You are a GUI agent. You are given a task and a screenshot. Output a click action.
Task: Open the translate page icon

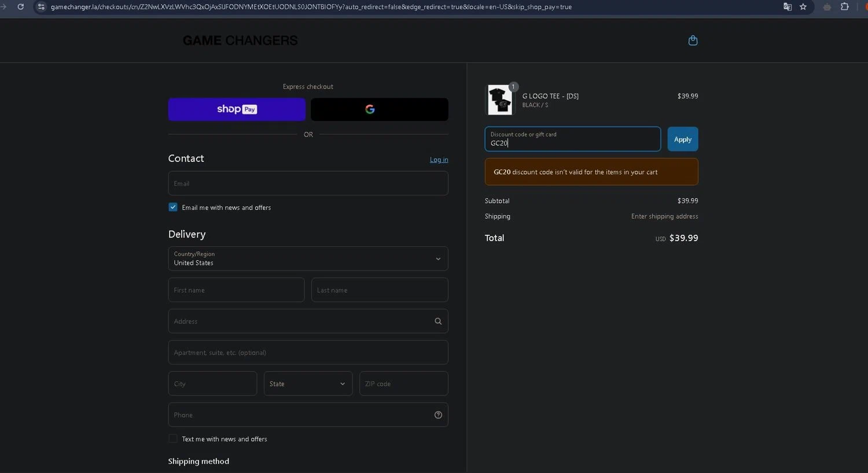(788, 7)
